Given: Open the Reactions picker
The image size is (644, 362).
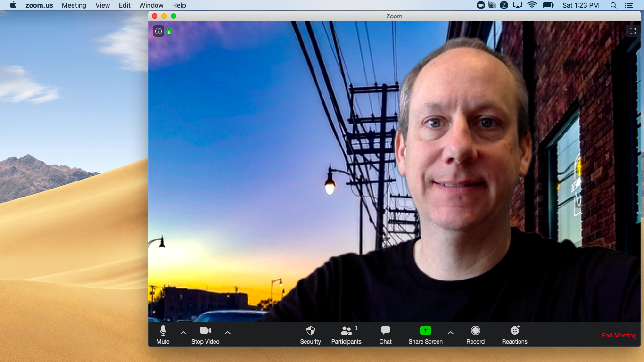Looking at the screenshot, I should coord(514,335).
